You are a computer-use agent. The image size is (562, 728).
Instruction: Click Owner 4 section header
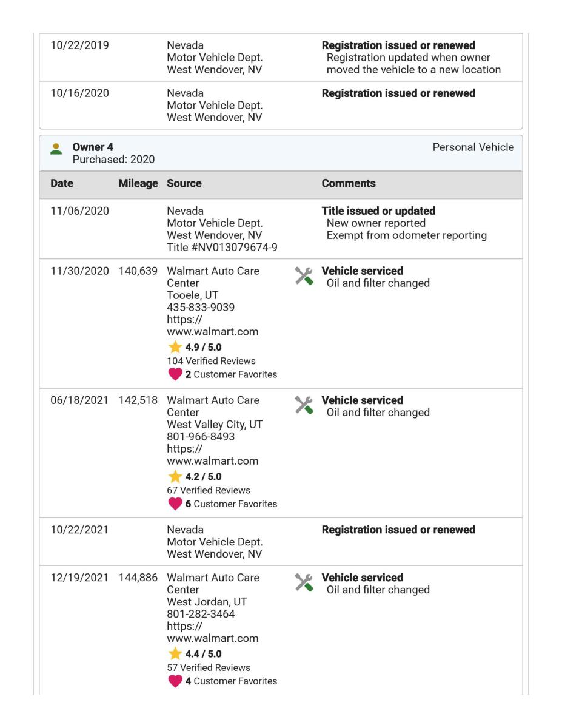pyautogui.click(x=281, y=153)
